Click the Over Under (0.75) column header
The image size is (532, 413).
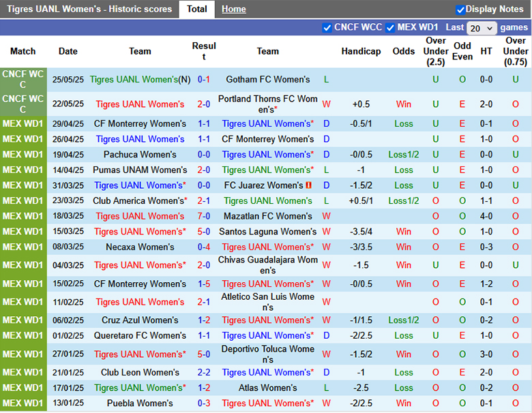tap(516, 51)
